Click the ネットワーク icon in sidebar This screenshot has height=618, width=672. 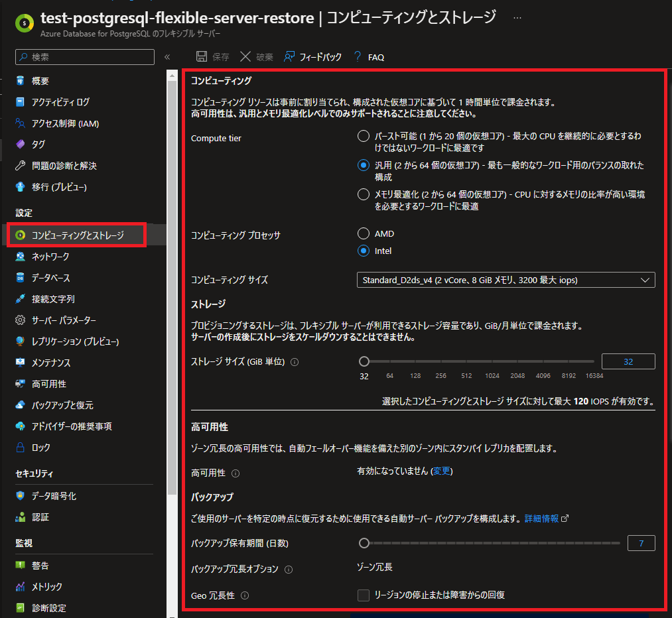click(20, 257)
